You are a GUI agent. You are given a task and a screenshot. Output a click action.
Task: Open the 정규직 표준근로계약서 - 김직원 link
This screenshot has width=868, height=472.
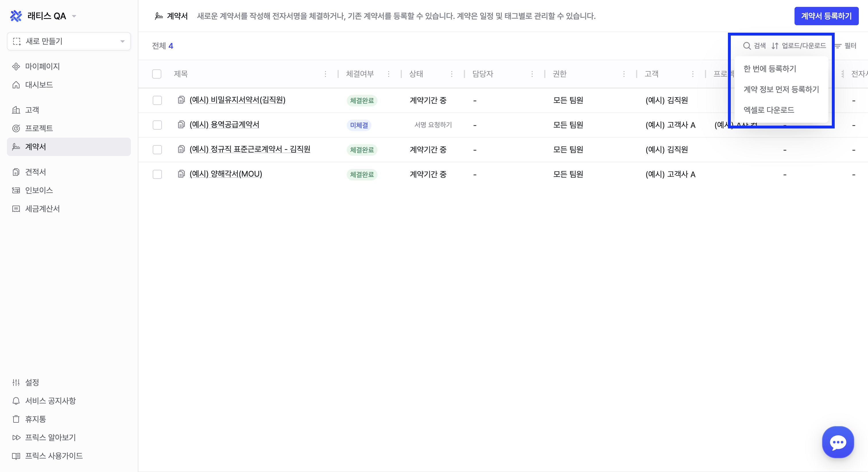pyautogui.click(x=250, y=149)
